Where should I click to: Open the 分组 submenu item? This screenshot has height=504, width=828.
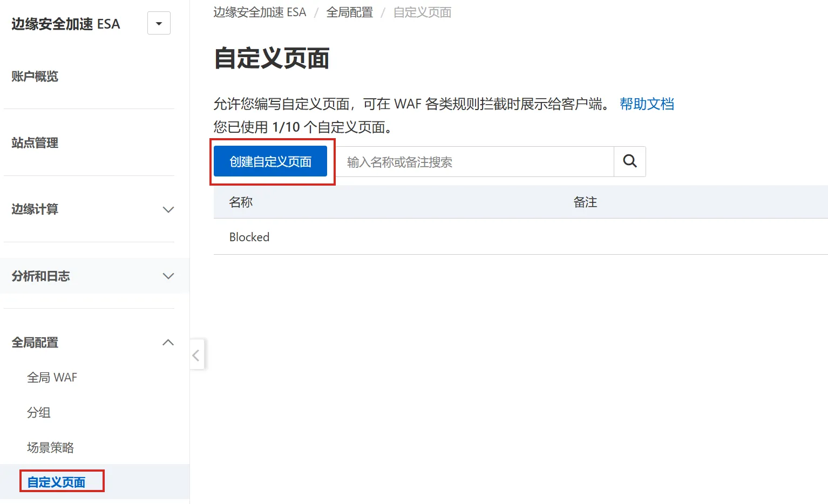click(39, 413)
